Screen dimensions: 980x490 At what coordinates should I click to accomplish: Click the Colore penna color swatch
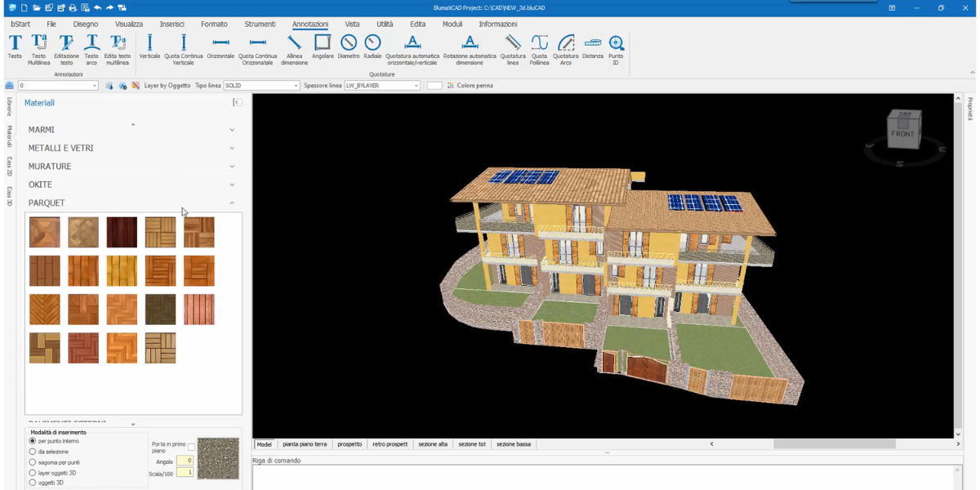434,86
